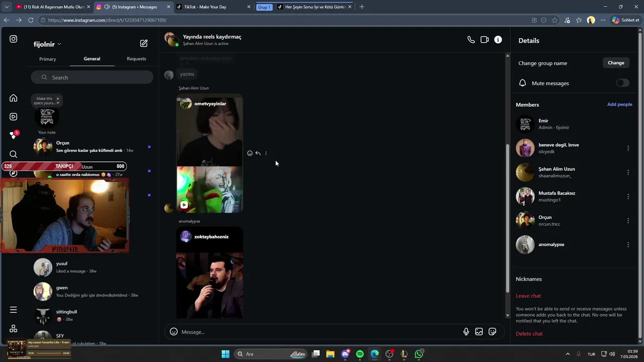
Task: Open conversation with sittingbull
Action: [x=93, y=316]
